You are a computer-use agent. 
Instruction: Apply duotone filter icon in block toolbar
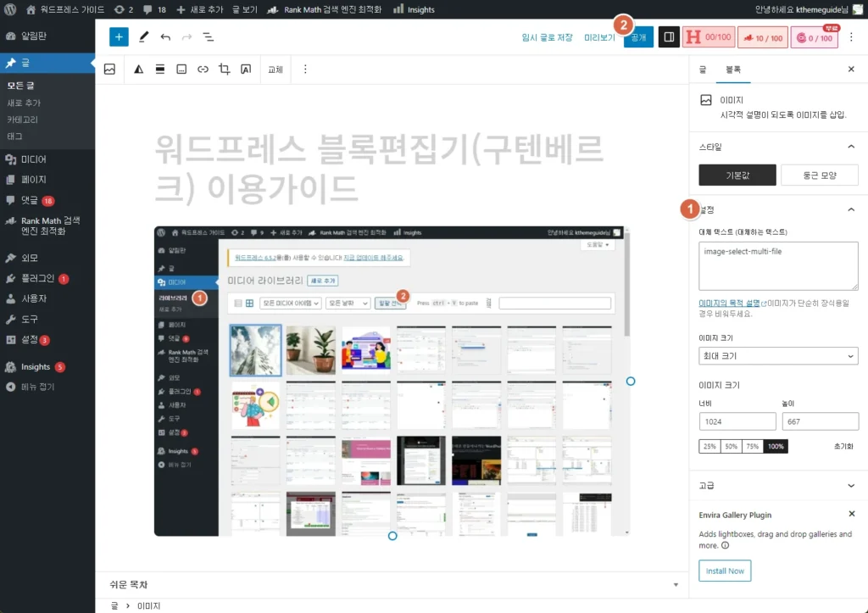coord(138,70)
